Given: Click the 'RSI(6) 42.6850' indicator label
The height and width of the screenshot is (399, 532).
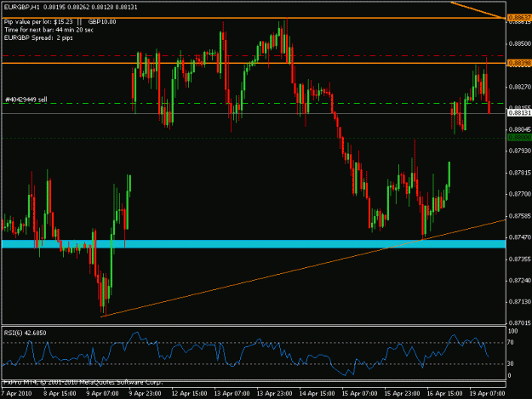Looking at the screenshot, I should point(25,333).
